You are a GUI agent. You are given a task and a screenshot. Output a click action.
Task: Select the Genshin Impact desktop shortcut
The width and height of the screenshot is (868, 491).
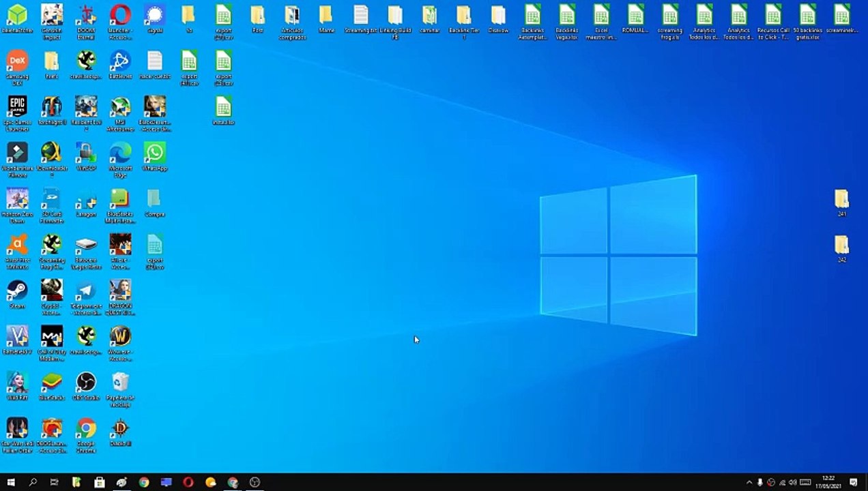(x=52, y=20)
